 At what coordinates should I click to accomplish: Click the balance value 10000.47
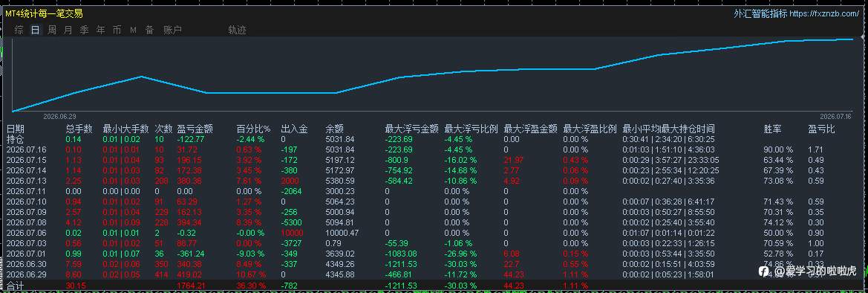342,233
